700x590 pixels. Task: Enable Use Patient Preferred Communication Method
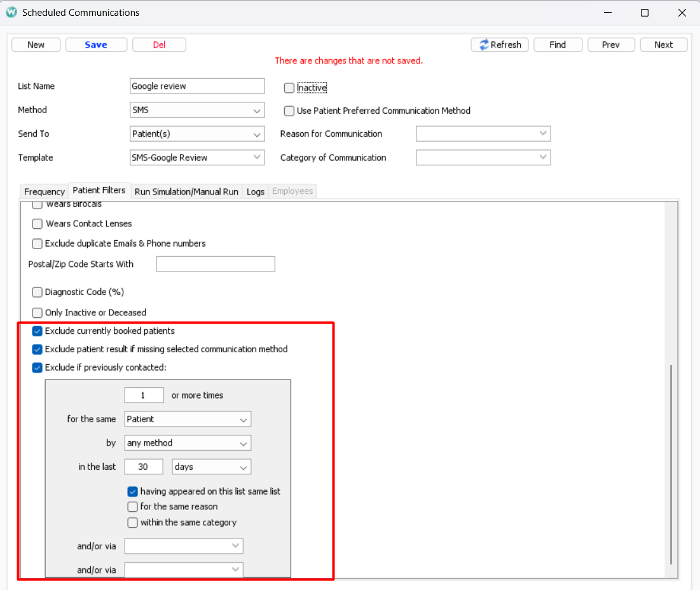[x=289, y=111]
